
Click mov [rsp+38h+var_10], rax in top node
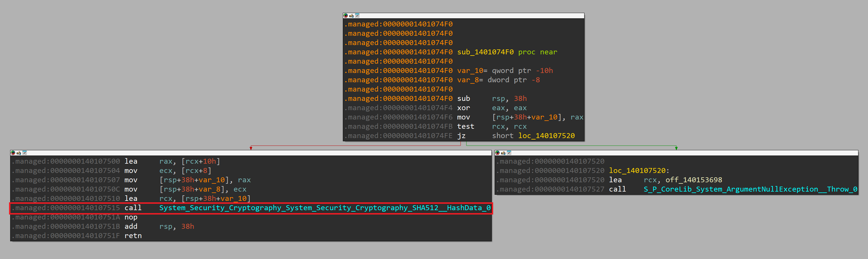pyautogui.click(x=520, y=117)
